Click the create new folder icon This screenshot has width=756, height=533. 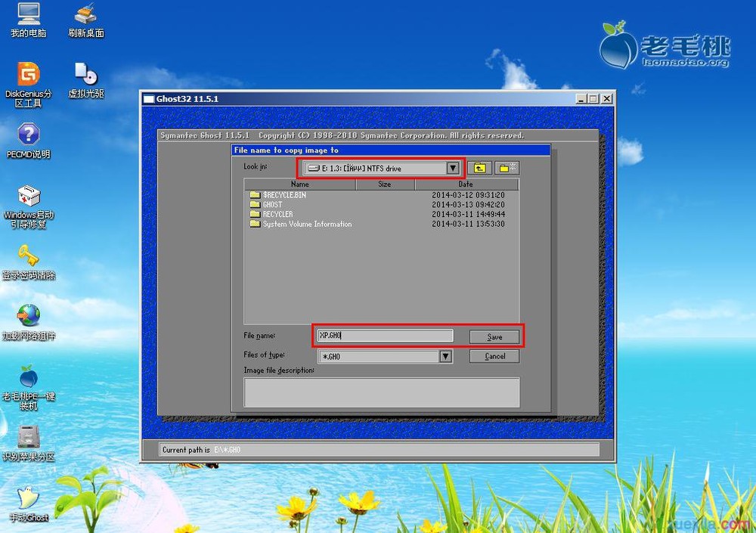click(x=507, y=168)
